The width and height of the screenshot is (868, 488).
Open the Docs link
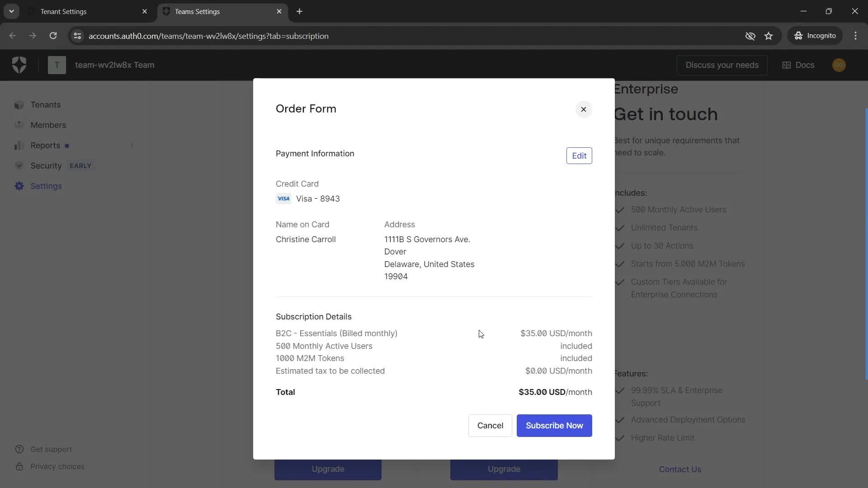click(x=798, y=65)
